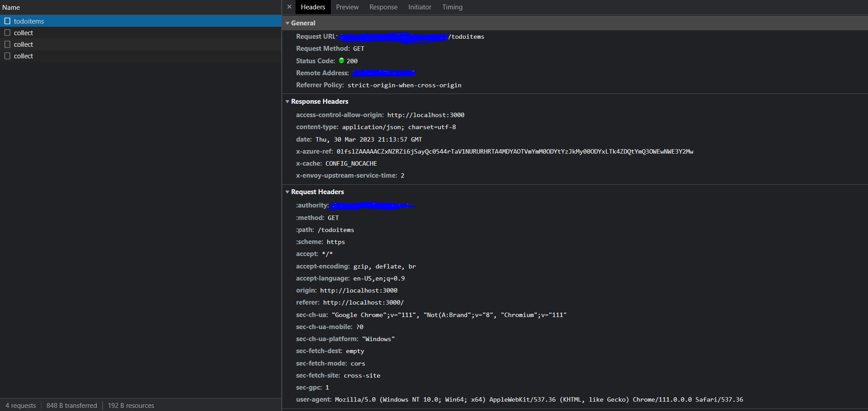
Task: Collapse the Response Headers section
Action: (288, 102)
